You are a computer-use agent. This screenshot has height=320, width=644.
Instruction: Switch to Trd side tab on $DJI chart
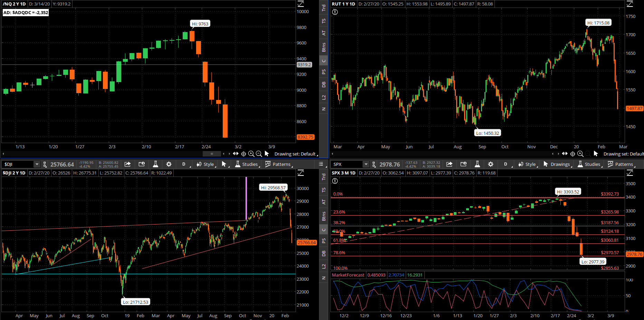(x=324, y=177)
